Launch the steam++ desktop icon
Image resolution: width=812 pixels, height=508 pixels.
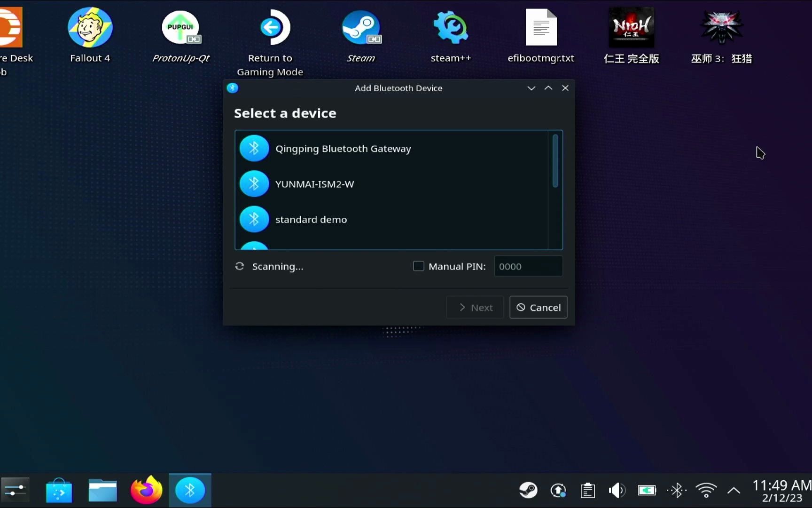pyautogui.click(x=451, y=35)
